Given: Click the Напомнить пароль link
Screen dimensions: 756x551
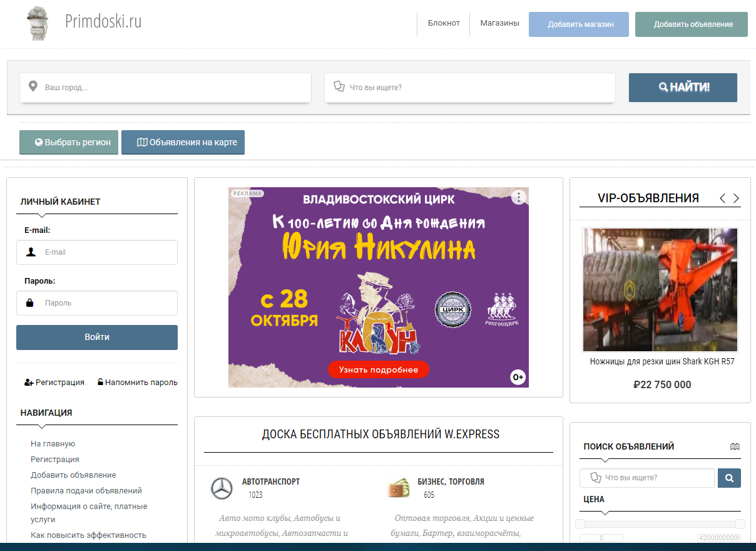Looking at the screenshot, I should (138, 383).
